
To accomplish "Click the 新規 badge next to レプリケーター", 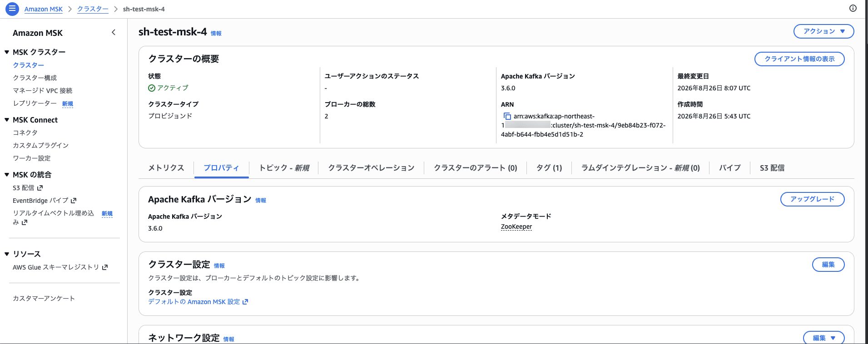I will click(68, 104).
